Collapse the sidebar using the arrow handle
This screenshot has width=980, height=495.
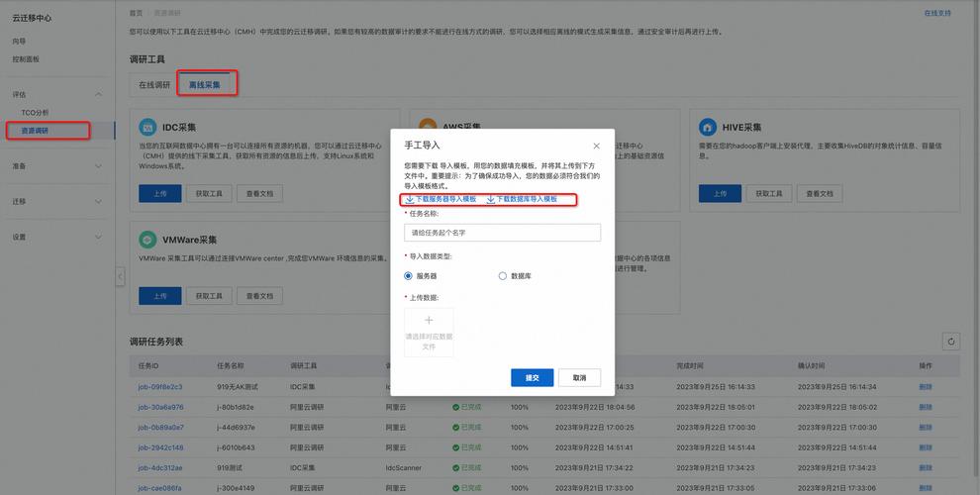point(120,276)
